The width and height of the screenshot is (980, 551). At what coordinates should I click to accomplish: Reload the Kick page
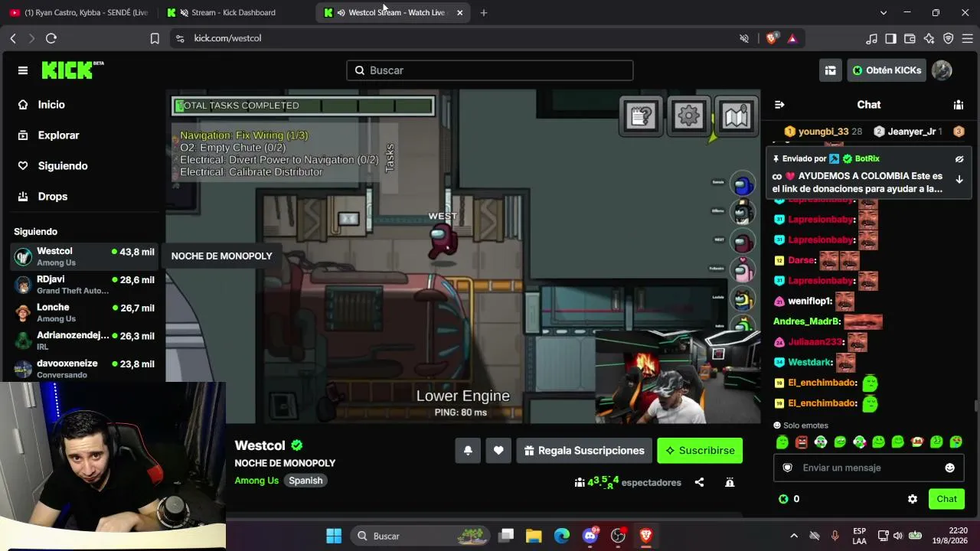pos(51,38)
